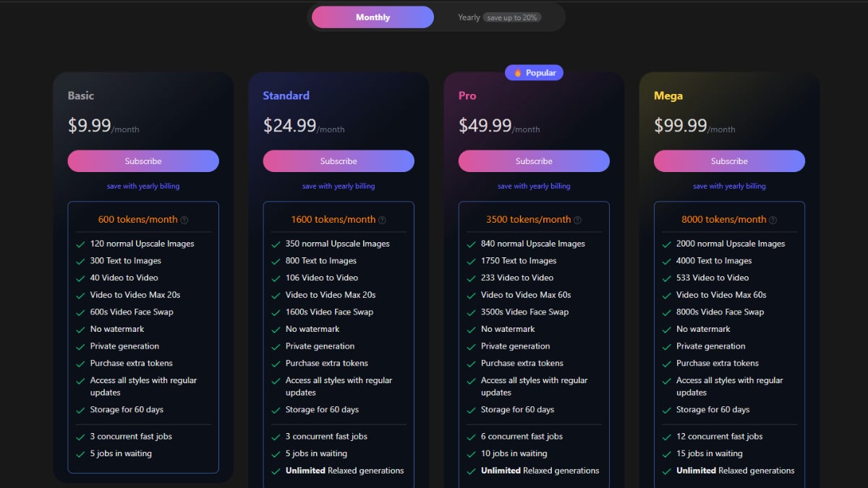Image resolution: width=868 pixels, height=488 pixels.
Task: Open save with yearly billing under Mega
Action: coord(729,187)
